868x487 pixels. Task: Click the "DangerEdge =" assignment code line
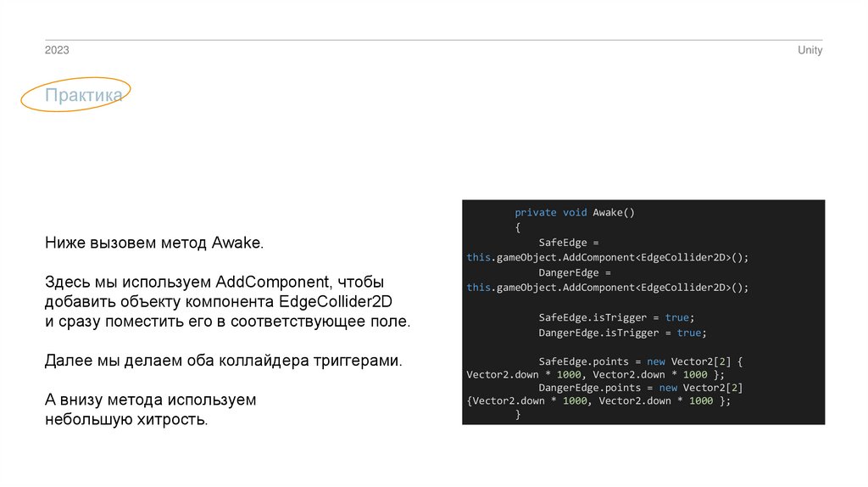[x=575, y=272]
